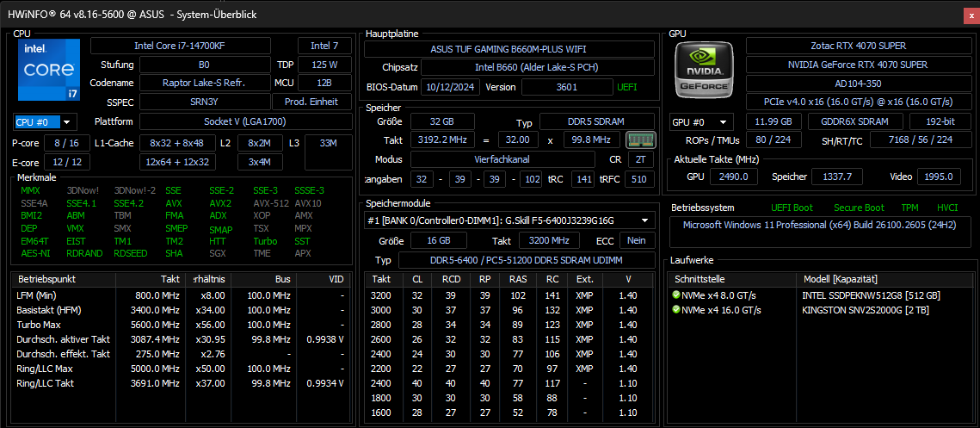Click the Intel B660 chipset field

coord(538,67)
